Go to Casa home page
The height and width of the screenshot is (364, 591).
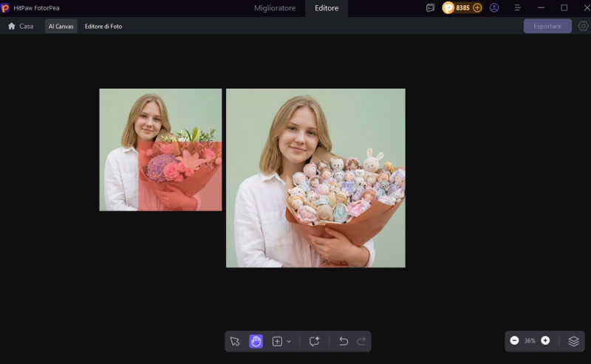pyautogui.click(x=21, y=26)
